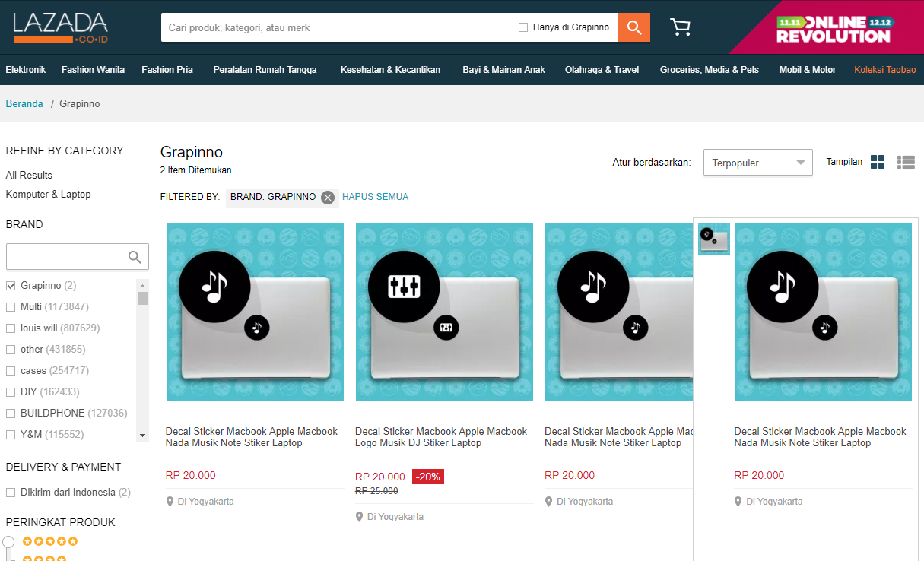The image size is (924, 561).
Task: Open the Elektronik menu
Action: [26, 70]
